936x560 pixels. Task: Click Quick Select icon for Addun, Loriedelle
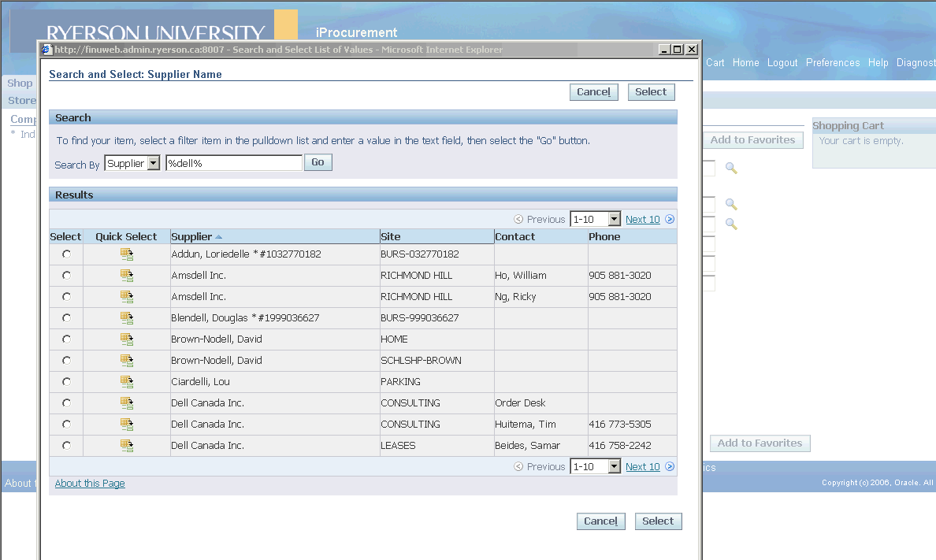pos(126,254)
